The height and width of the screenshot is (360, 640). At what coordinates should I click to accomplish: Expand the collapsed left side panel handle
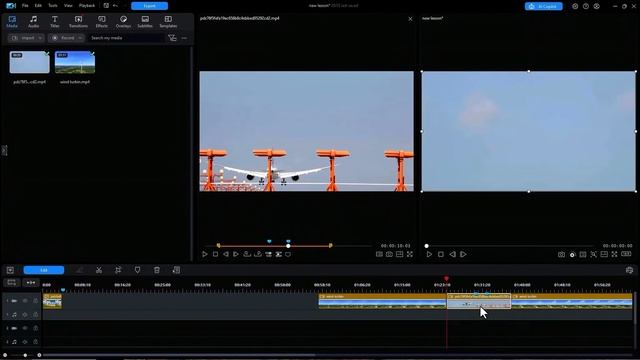click(4, 150)
